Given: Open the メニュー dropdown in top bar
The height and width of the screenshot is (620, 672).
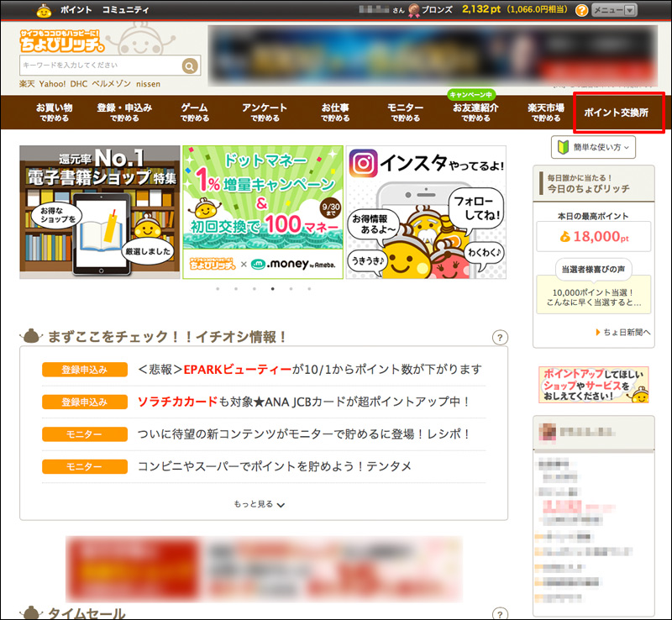Looking at the screenshot, I should point(614,10).
